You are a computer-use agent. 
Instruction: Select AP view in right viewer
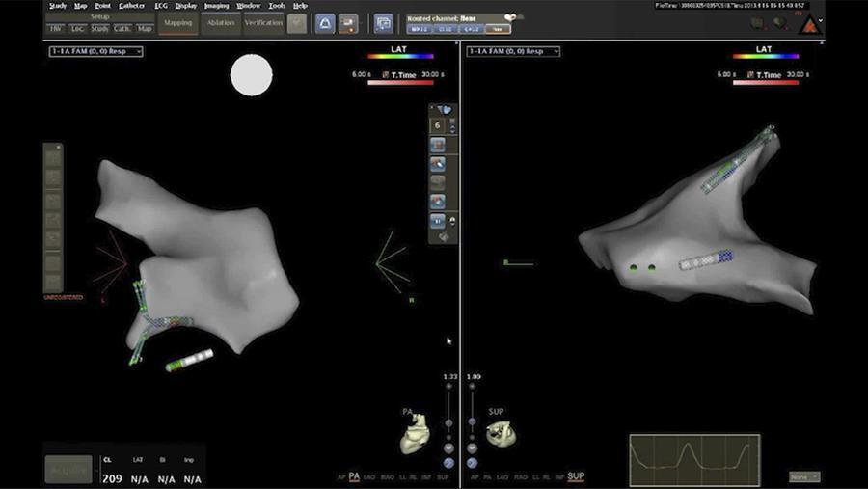click(475, 476)
